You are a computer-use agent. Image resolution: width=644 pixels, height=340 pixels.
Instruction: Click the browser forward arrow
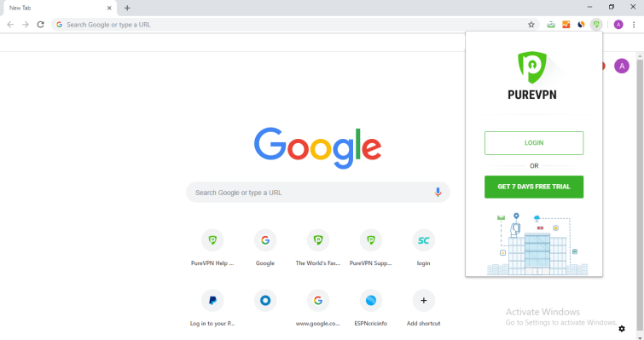pyautogui.click(x=26, y=25)
